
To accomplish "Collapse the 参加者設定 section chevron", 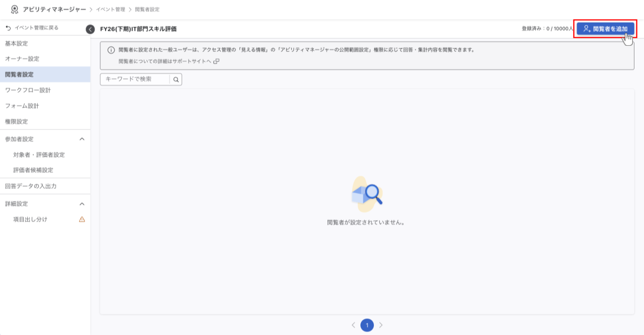I will click(x=82, y=139).
